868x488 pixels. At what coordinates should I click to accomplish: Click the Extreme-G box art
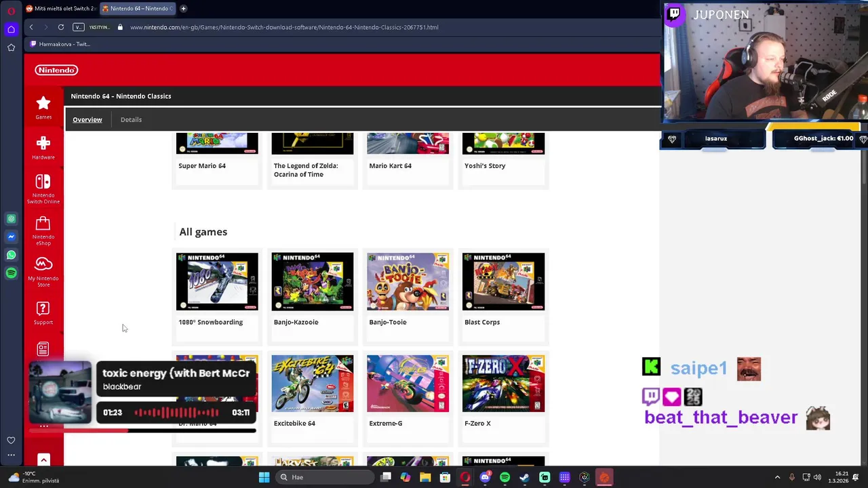pos(408,383)
